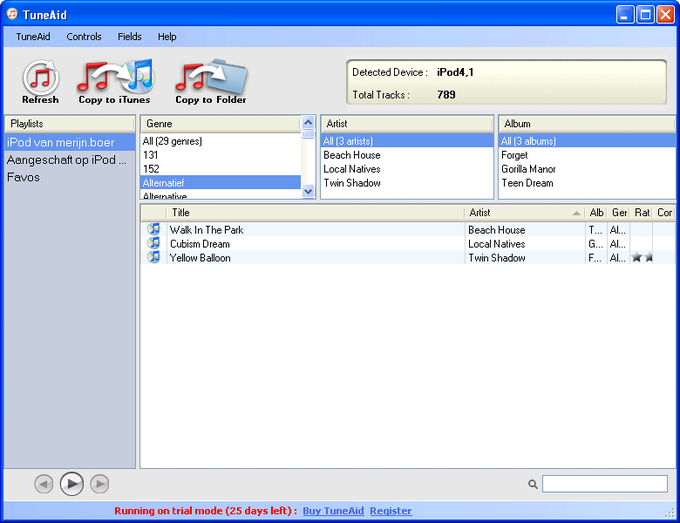Click the iTunes icon beside Walk In The Park
Viewport: 680px width, 523px height.
(x=154, y=229)
